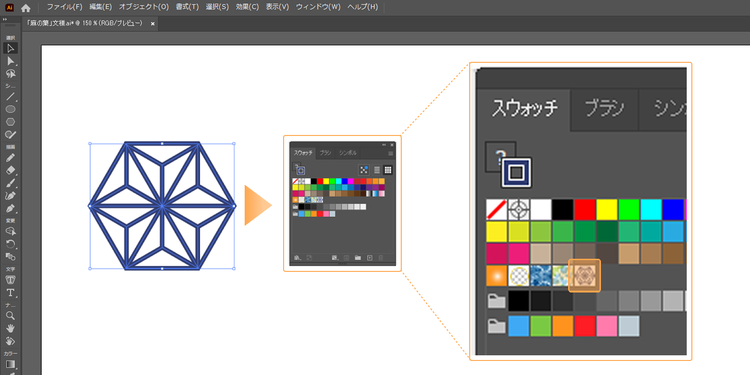Viewport: 750px width, 375px height.
Task: Pick orange gradient swatch in enlarged view
Action: click(x=496, y=276)
